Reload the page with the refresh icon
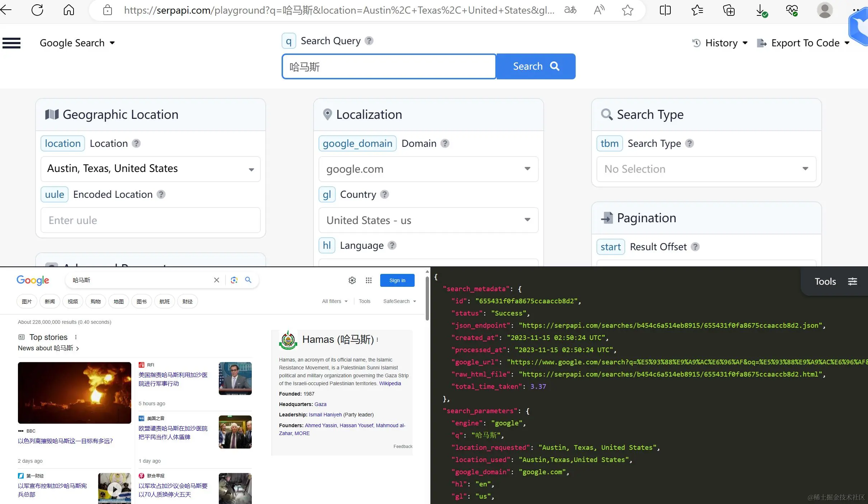 coord(37,10)
